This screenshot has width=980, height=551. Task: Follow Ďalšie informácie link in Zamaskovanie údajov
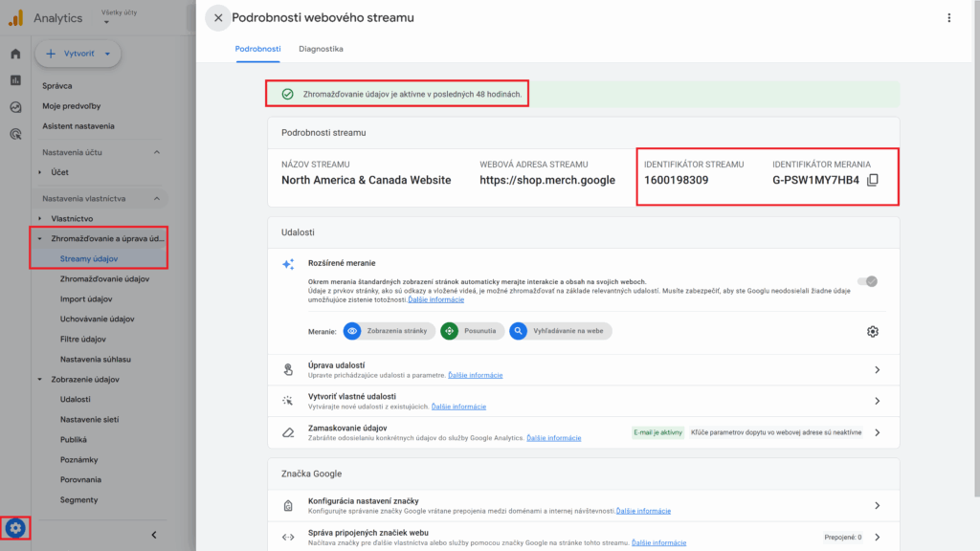point(554,438)
